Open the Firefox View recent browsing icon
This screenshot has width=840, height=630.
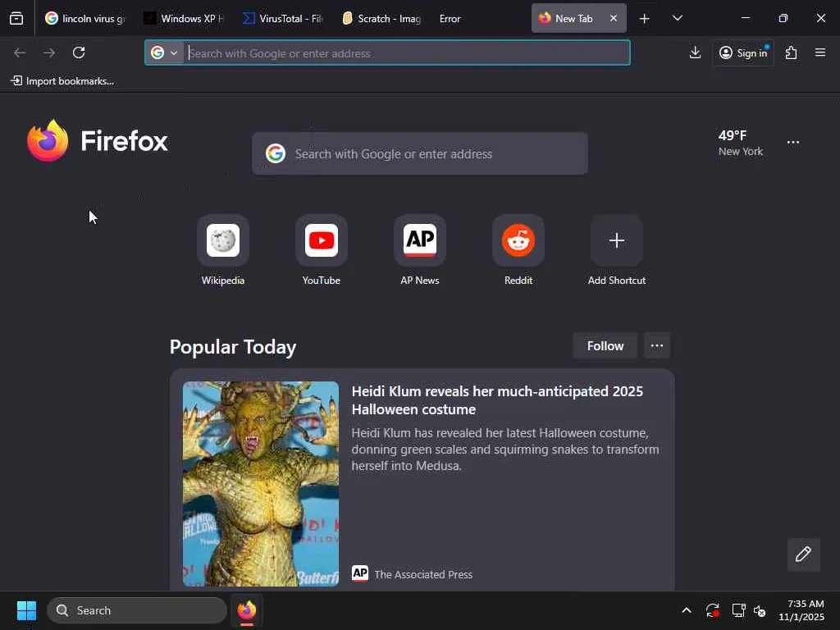16,19
